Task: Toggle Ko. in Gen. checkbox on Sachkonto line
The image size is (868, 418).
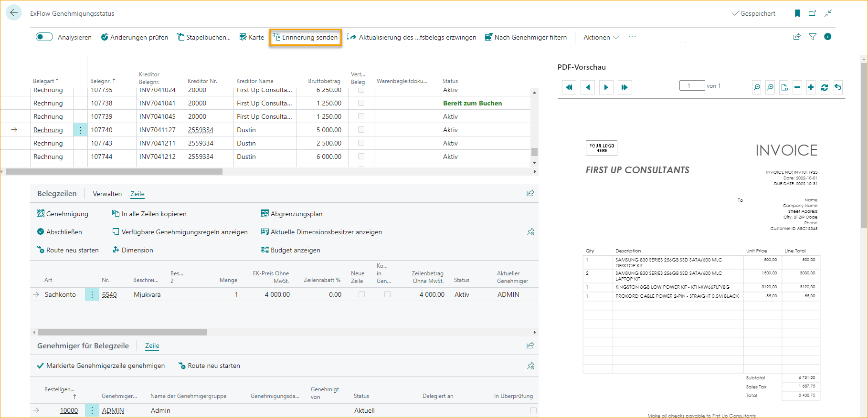Action: pos(387,294)
